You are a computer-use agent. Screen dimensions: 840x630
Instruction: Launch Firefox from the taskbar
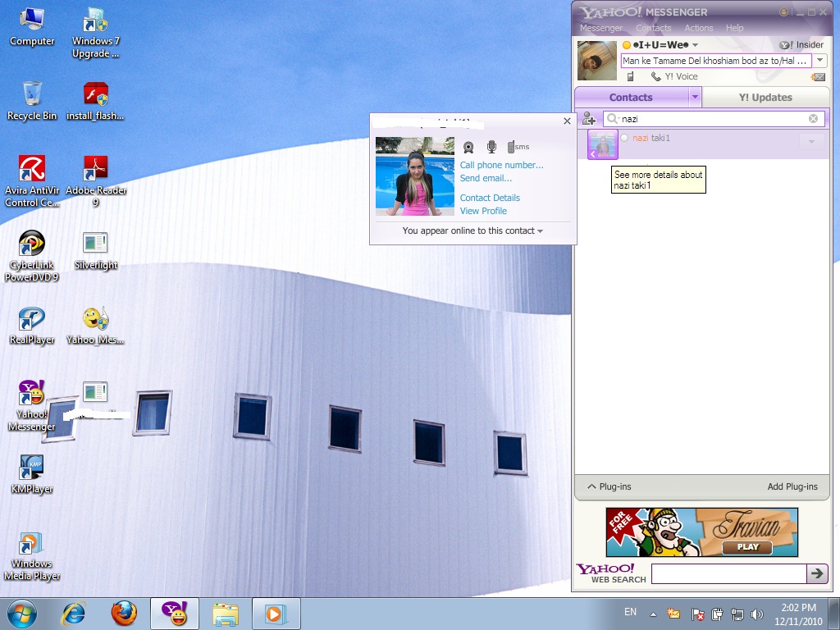point(124,614)
